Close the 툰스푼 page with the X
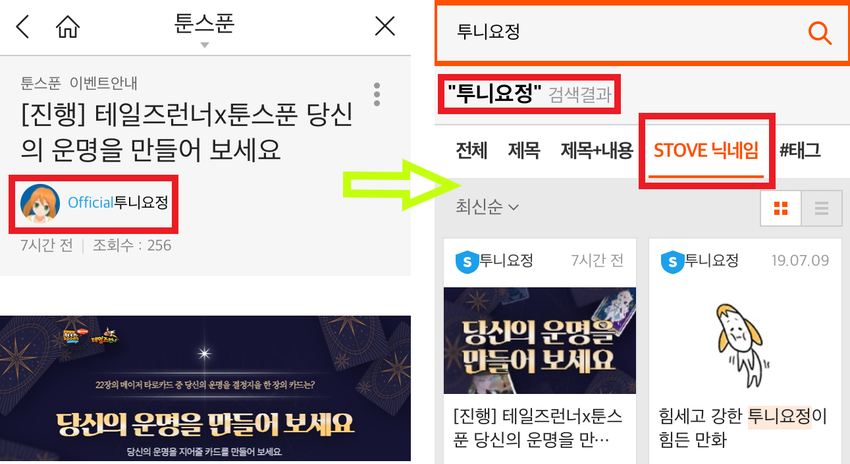The height and width of the screenshot is (464, 850). tap(385, 26)
